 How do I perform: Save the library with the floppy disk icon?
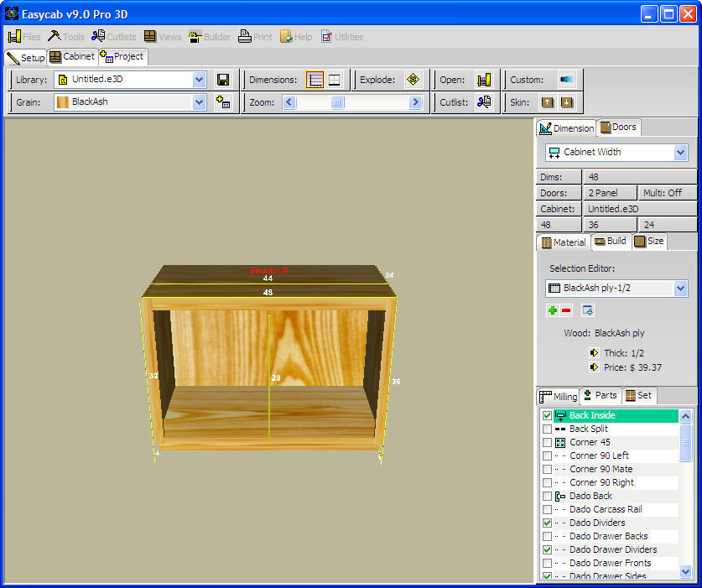tap(223, 80)
